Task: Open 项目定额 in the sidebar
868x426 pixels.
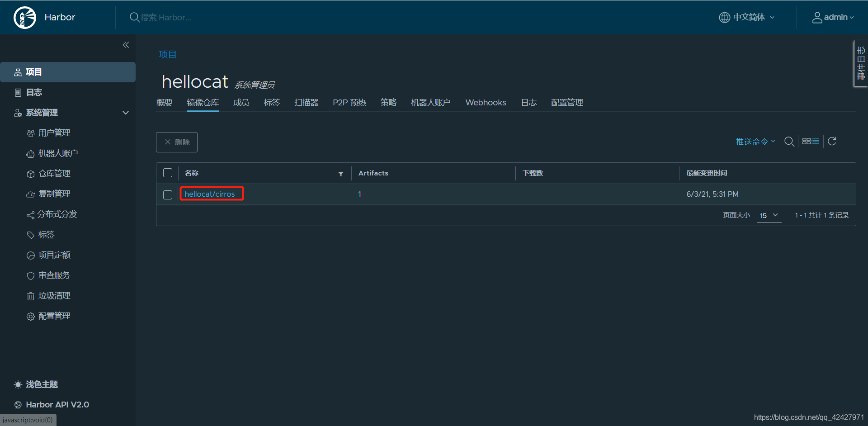Action: (54, 255)
